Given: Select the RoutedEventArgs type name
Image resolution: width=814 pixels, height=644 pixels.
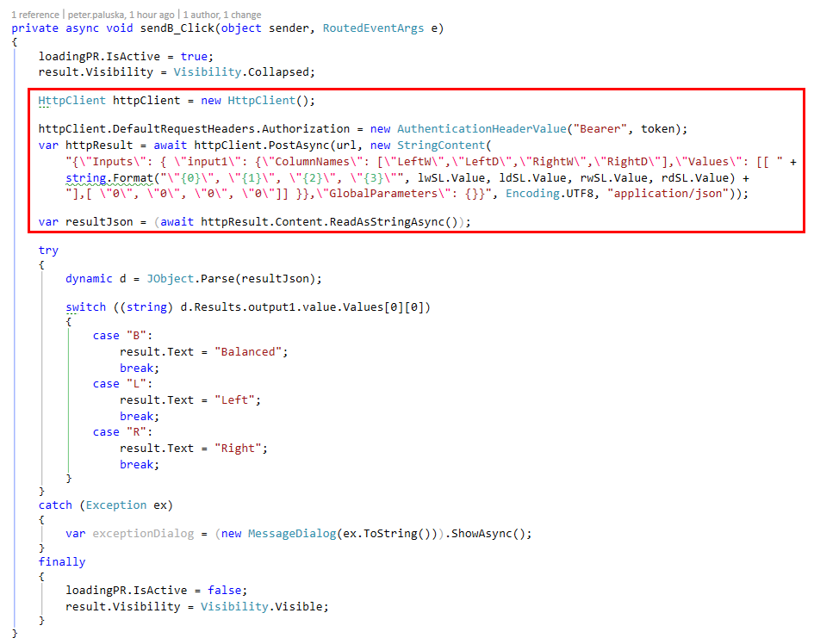Looking at the screenshot, I should click(373, 28).
